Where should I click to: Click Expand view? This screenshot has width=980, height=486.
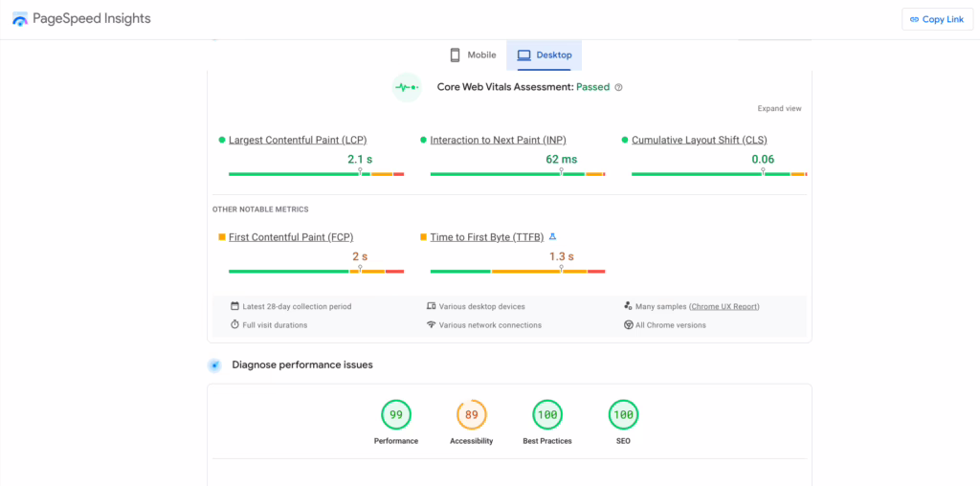779,109
